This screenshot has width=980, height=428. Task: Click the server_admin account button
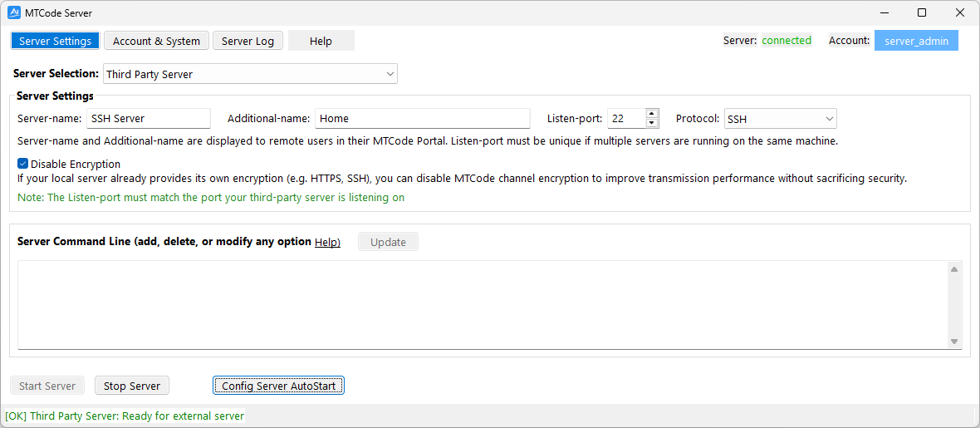coord(915,41)
